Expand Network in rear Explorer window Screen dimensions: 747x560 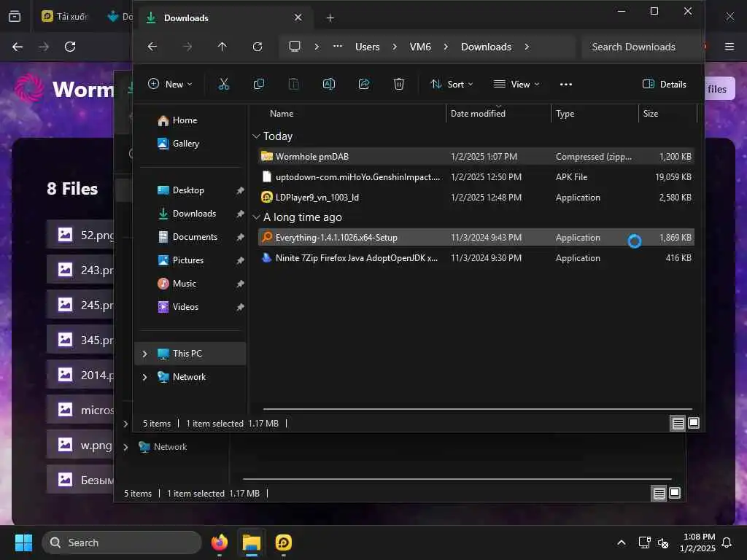coord(125,447)
